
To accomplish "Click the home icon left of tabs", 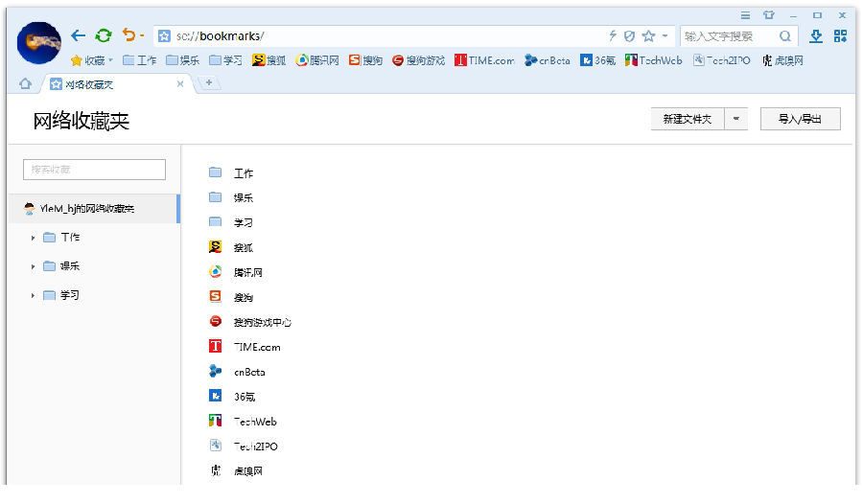I will (25, 84).
